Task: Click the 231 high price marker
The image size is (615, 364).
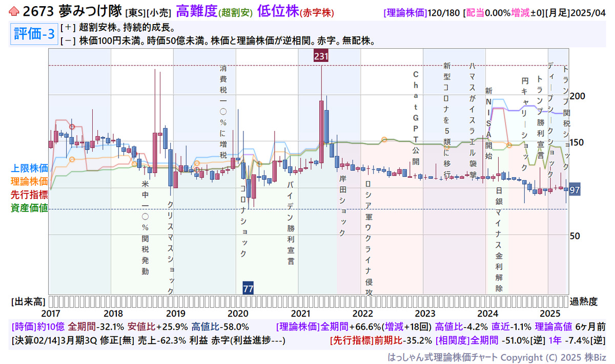Action: (321, 56)
